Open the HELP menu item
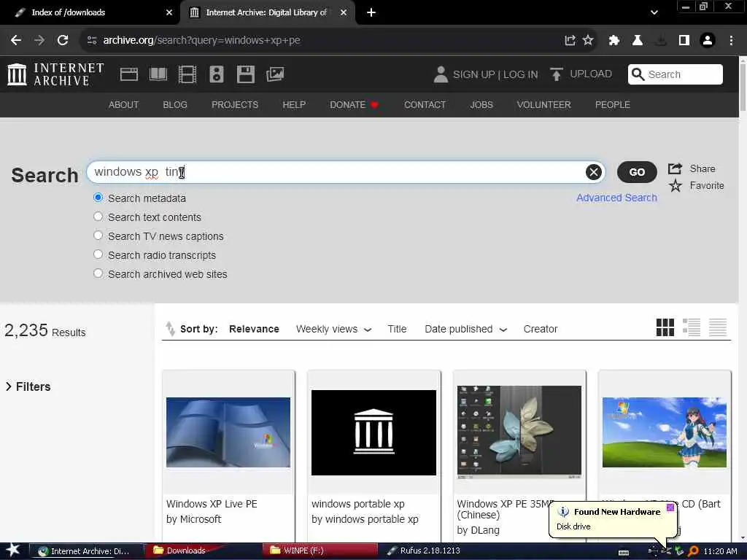Image resolution: width=747 pixels, height=560 pixels. click(x=294, y=105)
